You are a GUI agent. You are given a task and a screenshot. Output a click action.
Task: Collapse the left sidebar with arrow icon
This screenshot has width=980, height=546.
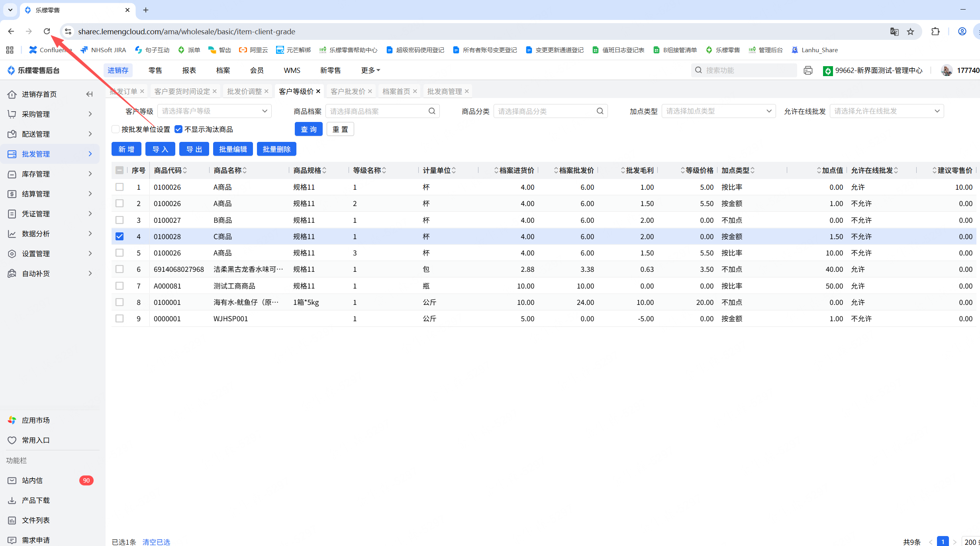pos(89,94)
